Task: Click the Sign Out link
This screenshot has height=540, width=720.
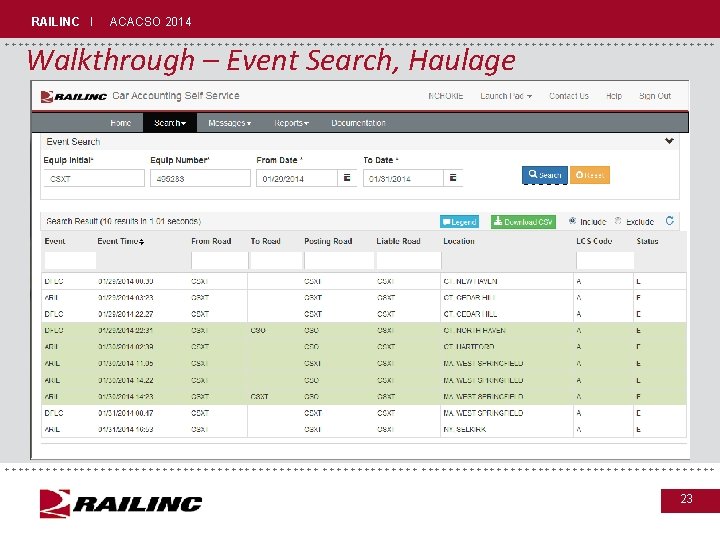Action: 655,96
